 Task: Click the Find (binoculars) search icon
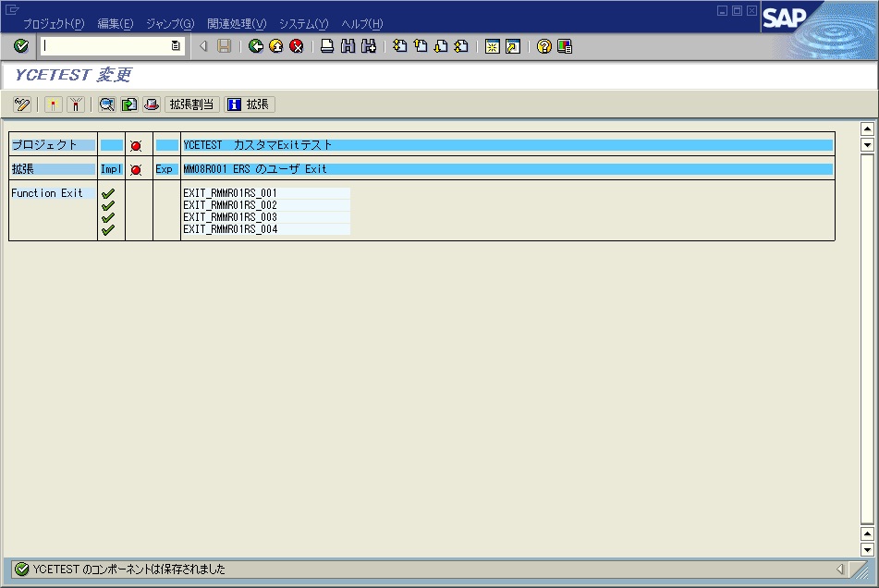click(x=346, y=47)
